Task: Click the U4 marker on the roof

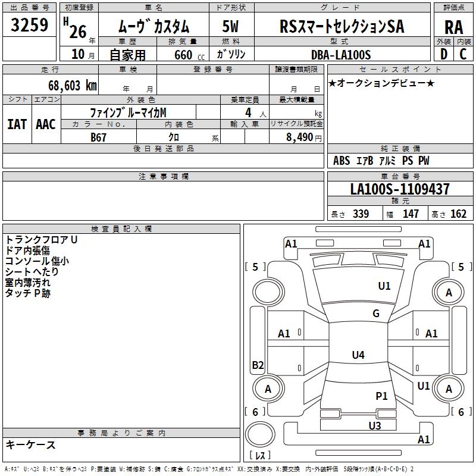Action: click(358, 355)
